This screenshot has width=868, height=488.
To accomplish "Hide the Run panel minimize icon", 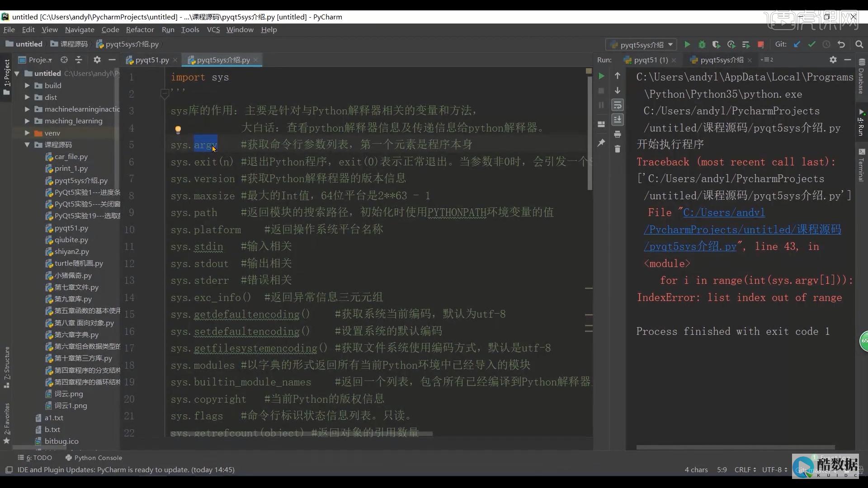I will pyautogui.click(x=848, y=60).
